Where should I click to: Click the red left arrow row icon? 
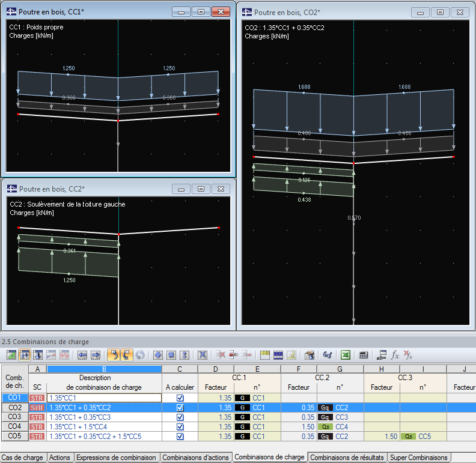point(233,355)
